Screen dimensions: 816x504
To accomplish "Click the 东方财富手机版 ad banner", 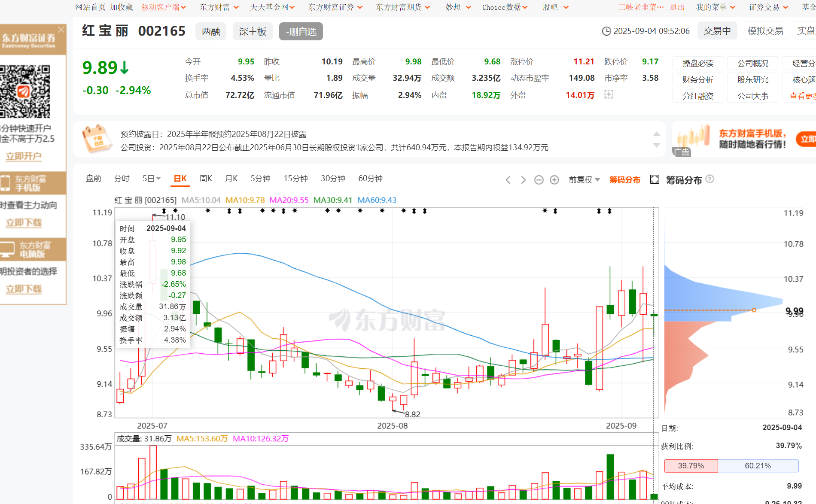I will click(744, 139).
